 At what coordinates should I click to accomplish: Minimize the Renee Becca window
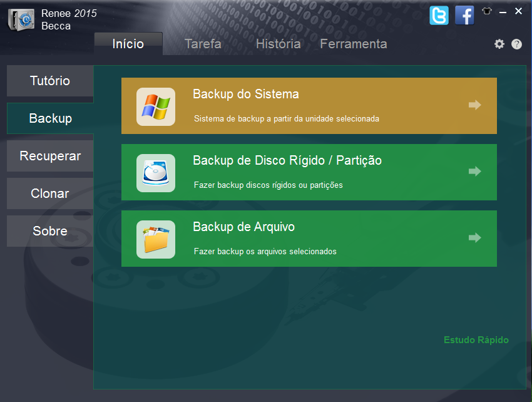pyautogui.click(x=503, y=12)
